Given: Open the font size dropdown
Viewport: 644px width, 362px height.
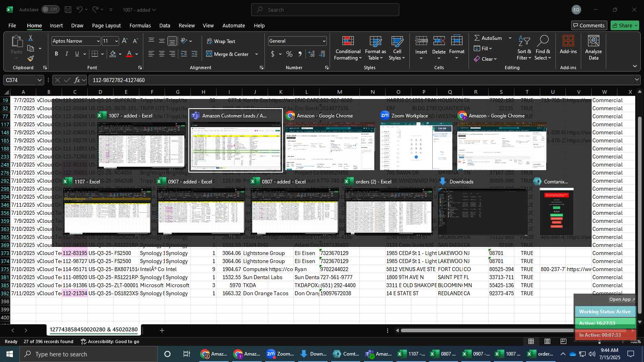Looking at the screenshot, I should coord(116,41).
